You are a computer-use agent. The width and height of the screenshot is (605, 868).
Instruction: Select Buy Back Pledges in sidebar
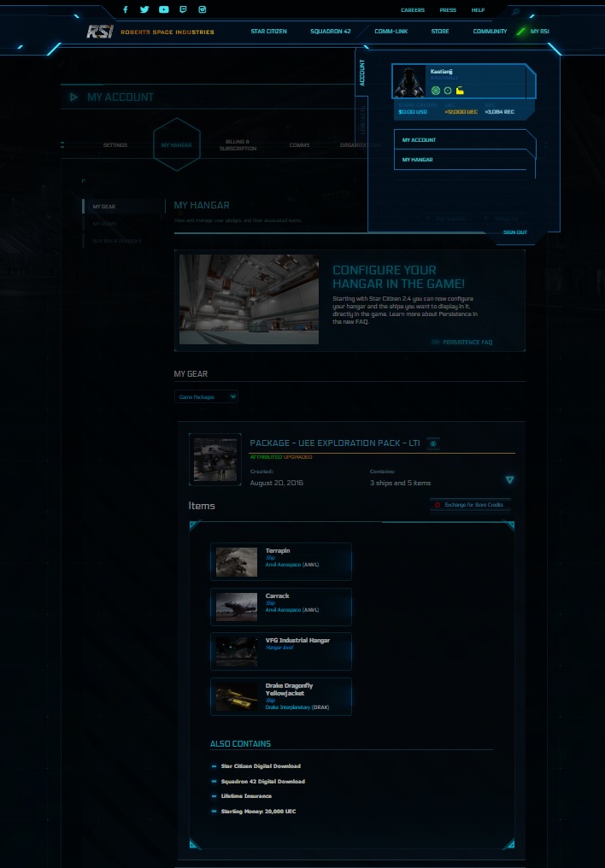coord(117,241)
